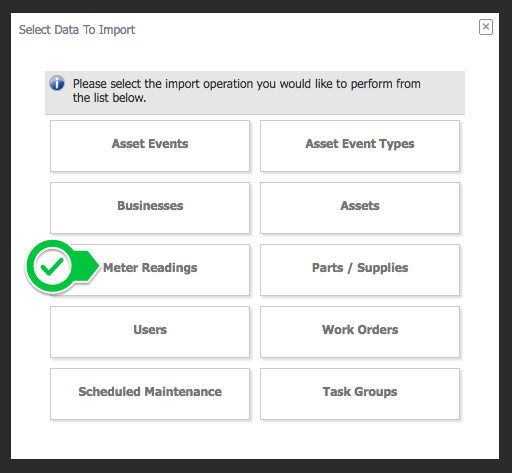Close the Select Data To Import dialog

pyautogui.click(x=486, y=27)
